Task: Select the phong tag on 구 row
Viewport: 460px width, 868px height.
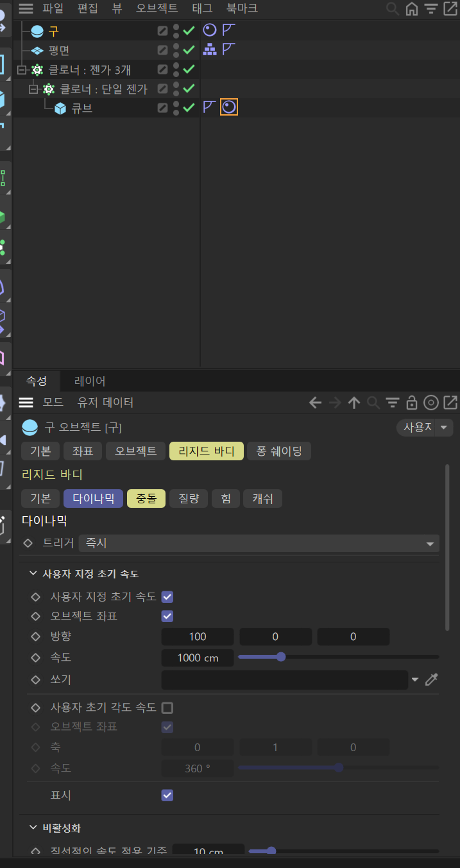Action: (x=229, y=30)
